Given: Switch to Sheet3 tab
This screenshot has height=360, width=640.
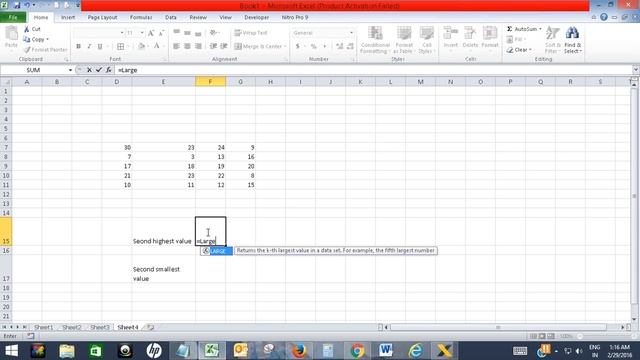Looking at the screenshot, I should 100,327.
